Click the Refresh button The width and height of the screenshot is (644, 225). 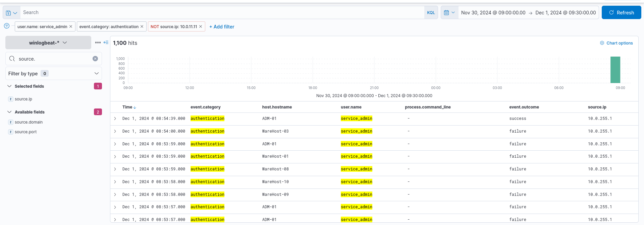tap(621, 13)
